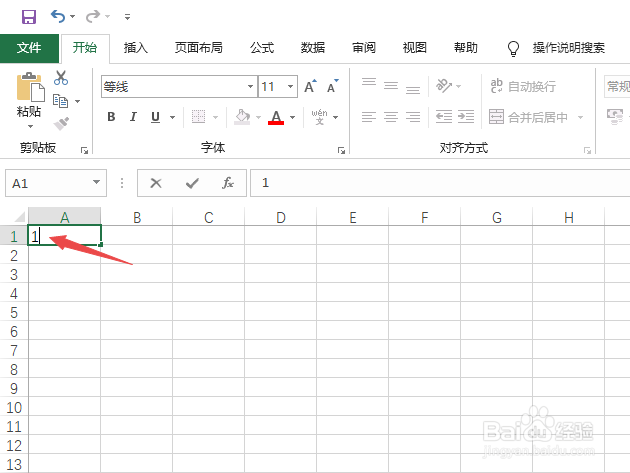The width and height of the screenshot is (630, 473).
Task: Click the 合并后居中 merge button
Action: [x=528, y=117]
